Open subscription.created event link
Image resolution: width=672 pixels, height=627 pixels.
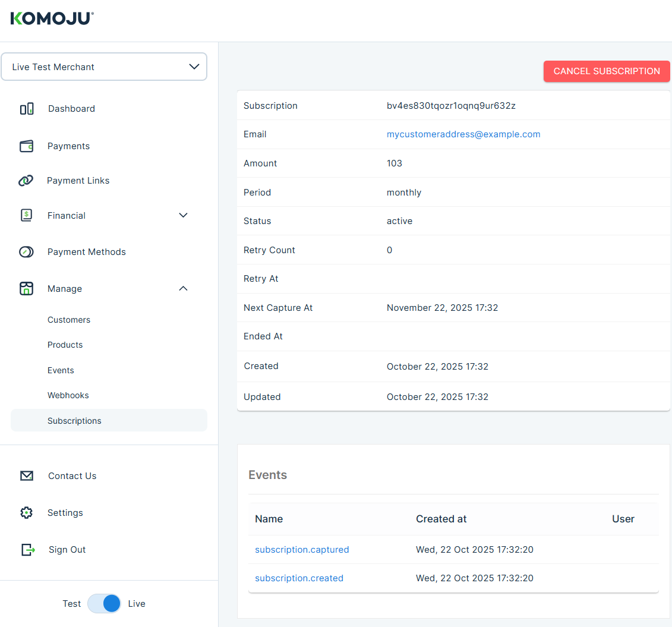point(299,578)
